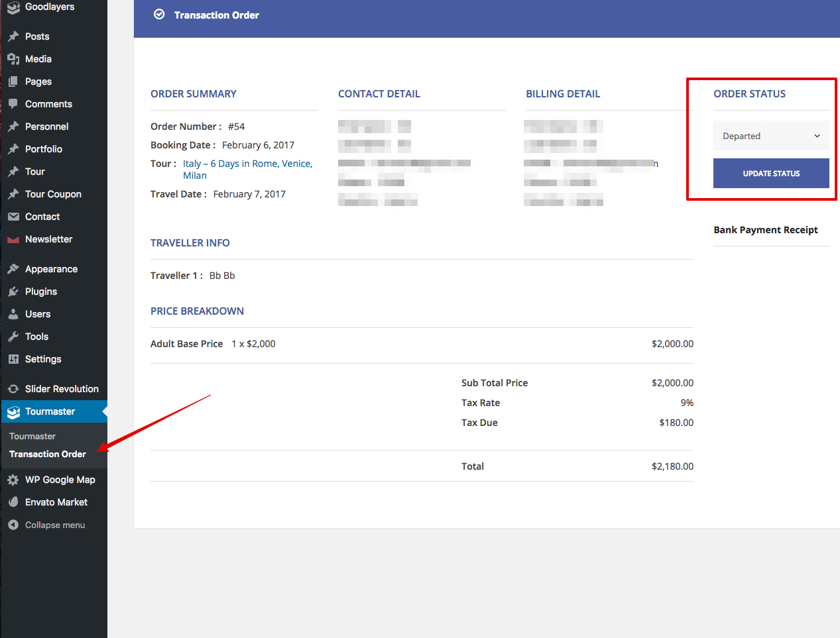Click the Comments speech bubble icon
The image size is (840, 638).
[x=13, y=104]
